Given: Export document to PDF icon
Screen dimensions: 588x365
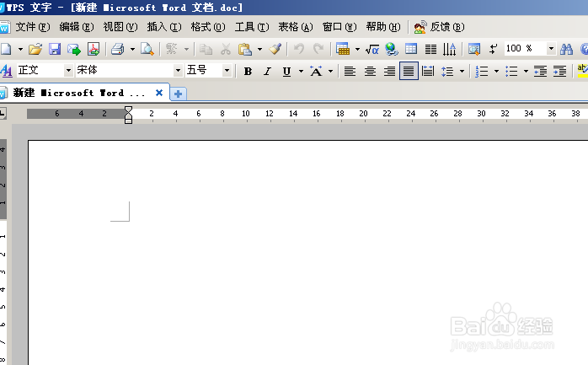Looking at the screenshot, I should point(94,49).
